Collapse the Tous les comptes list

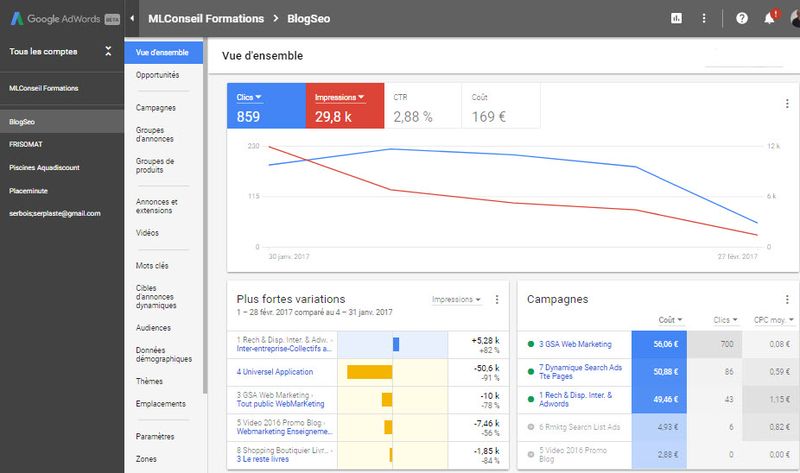108,51
